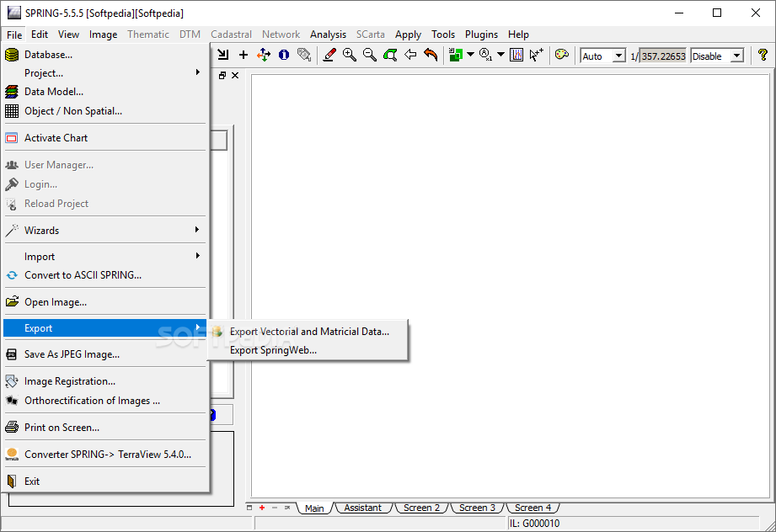Switch to the Assistant tab
Image resolution: width=776 pixels, height=532 pixels.
(363, 508)
